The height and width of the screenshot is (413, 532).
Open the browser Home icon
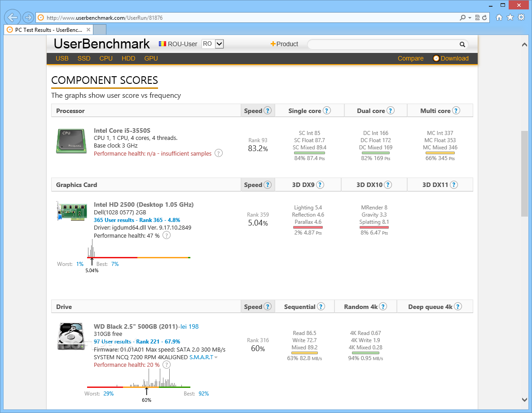(x=499, y=17)
